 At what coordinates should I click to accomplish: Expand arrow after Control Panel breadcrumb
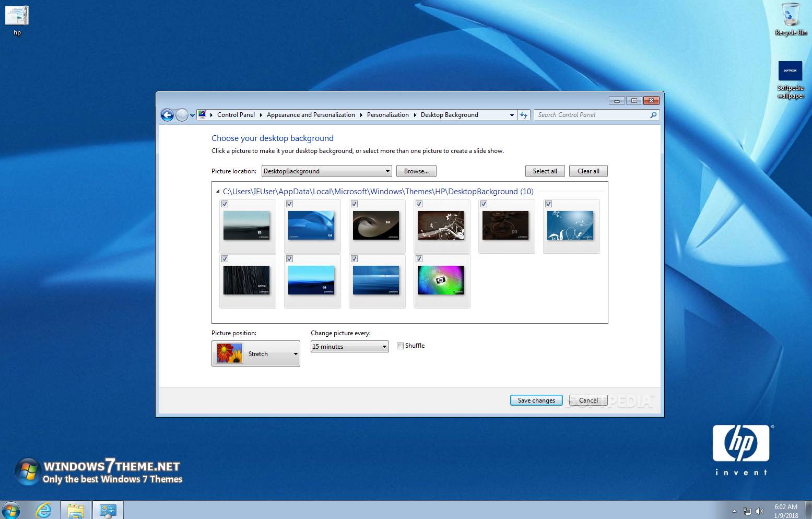coord(261,115)
